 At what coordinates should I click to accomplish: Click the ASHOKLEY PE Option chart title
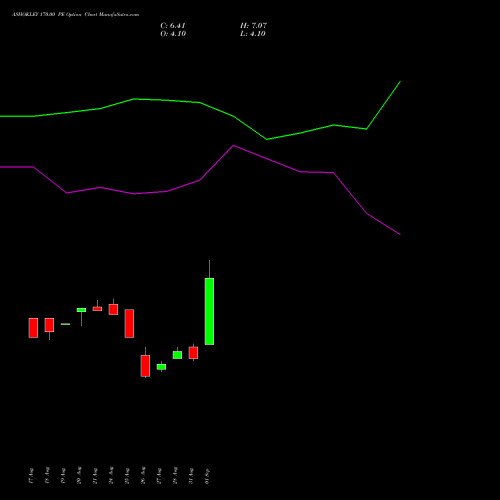point(75,14)
